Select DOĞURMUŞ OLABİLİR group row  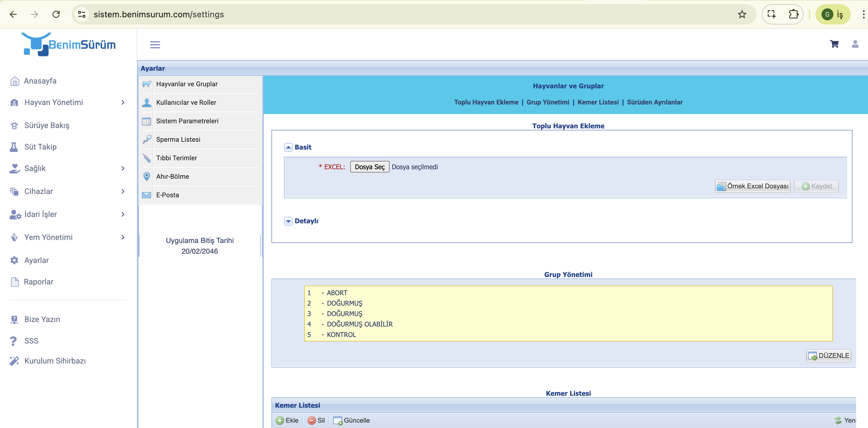(359, 324)
